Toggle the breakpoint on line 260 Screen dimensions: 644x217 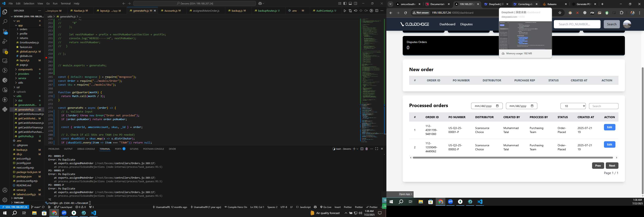(46, 58)
